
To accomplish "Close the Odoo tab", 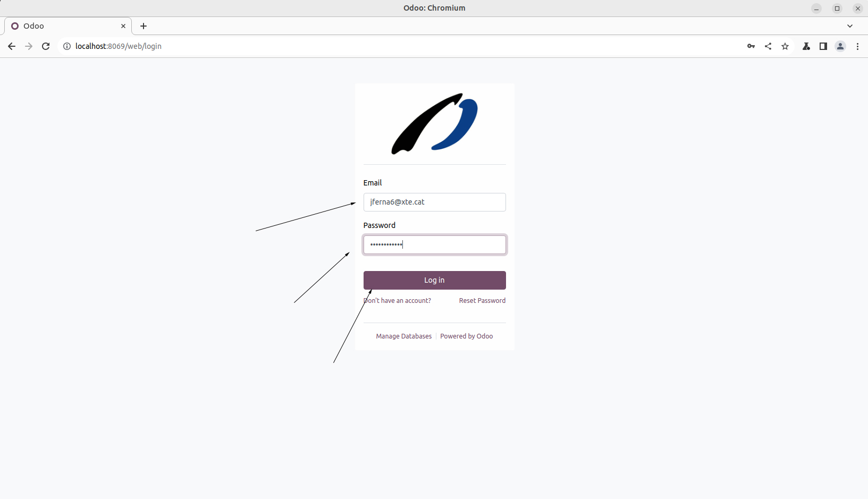I will pos(123,26).
